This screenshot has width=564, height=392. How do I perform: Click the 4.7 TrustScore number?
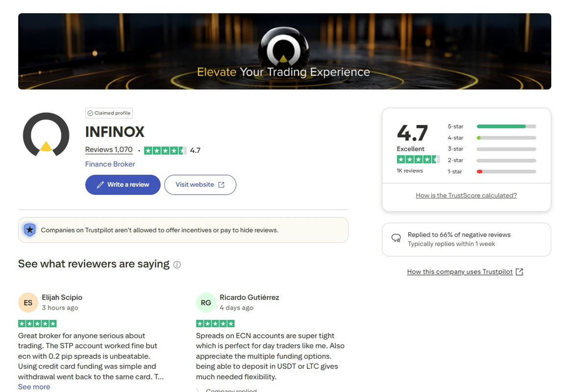pyautogui.click(x=412, y=133)
